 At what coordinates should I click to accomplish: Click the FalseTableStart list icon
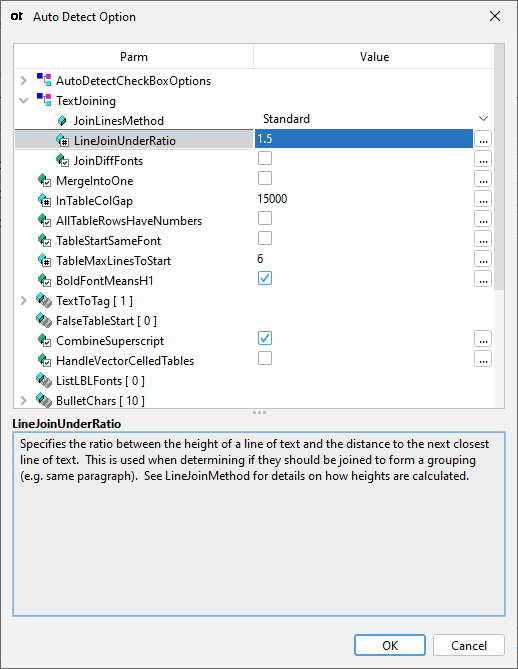click(x=44, y=320)
